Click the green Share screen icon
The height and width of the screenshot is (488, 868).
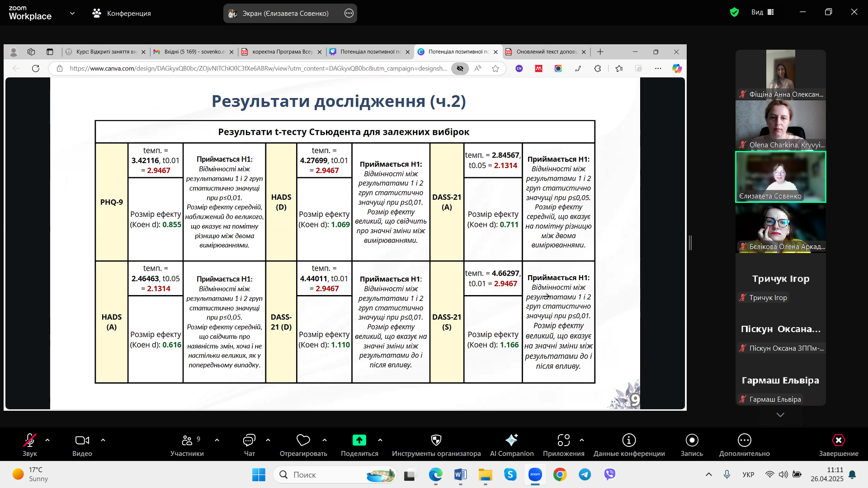[359, 441]
